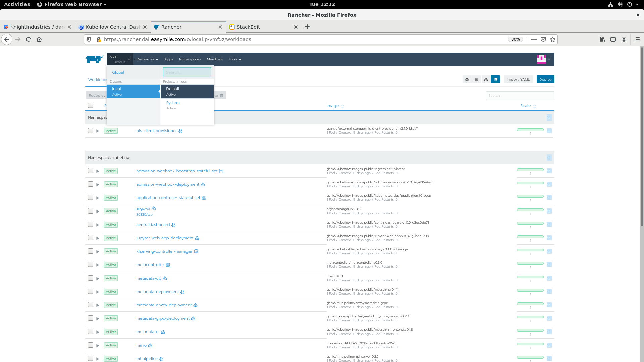Open the Tools dropdown menu
644x362 pixels.
click(x=235, y=59)
